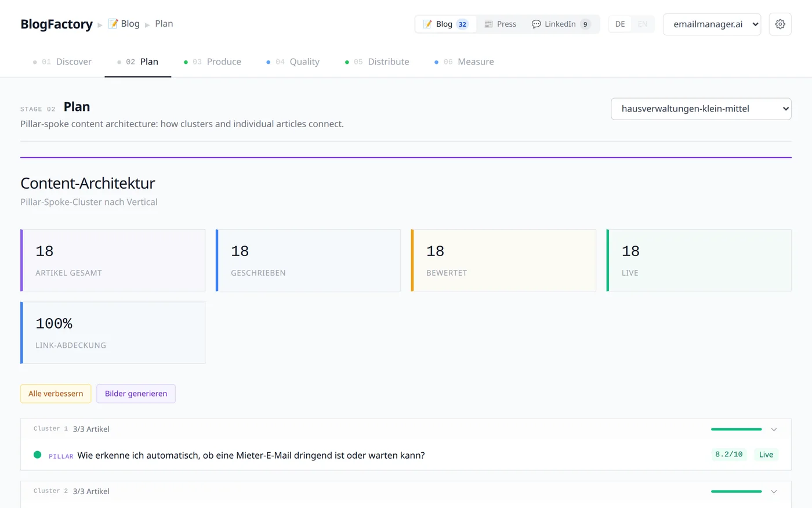Click the 100% Link-Abdeckung card
812x508 pixels.
[113, 333]
